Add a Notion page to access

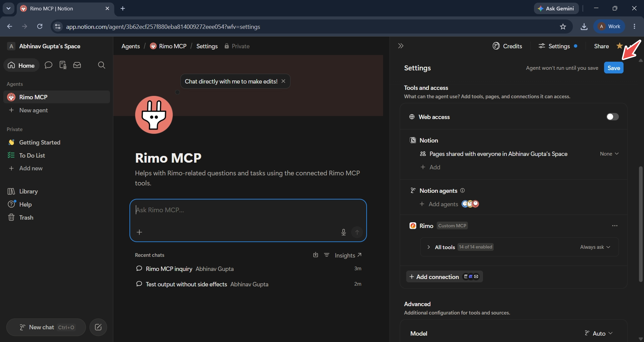point(430,167)
